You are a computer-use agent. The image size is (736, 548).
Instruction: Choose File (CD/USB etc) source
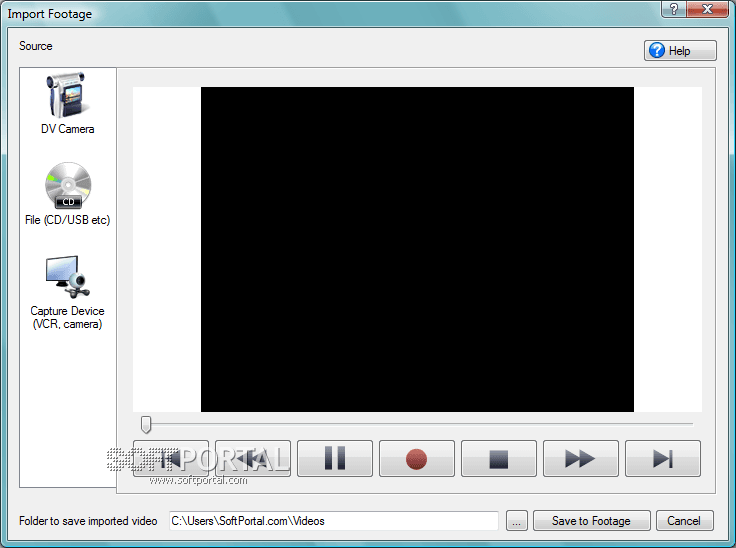click(x=68, y=194)
